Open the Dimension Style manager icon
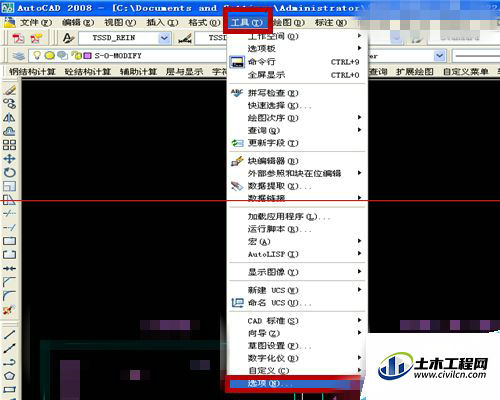Screen dimensions: 500x400 click(185, 38)
